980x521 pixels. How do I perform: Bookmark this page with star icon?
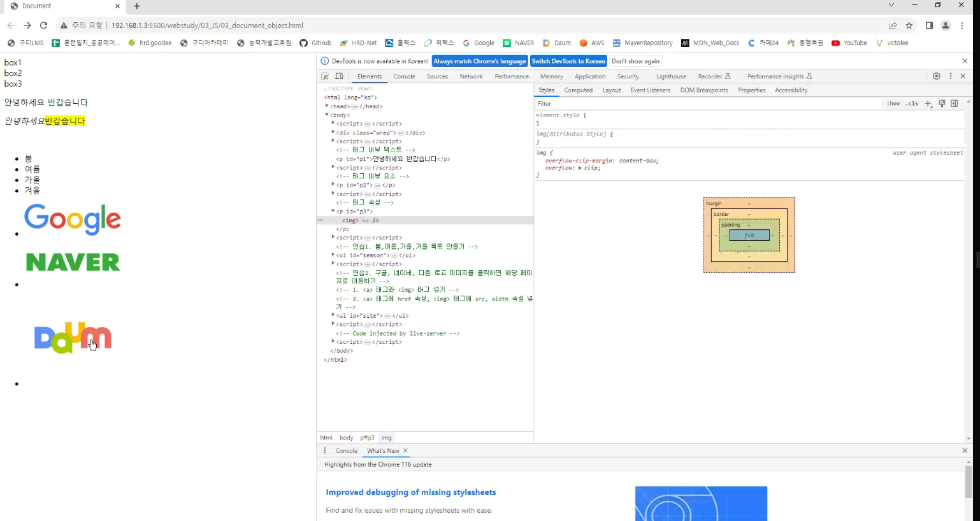point(909,25)
